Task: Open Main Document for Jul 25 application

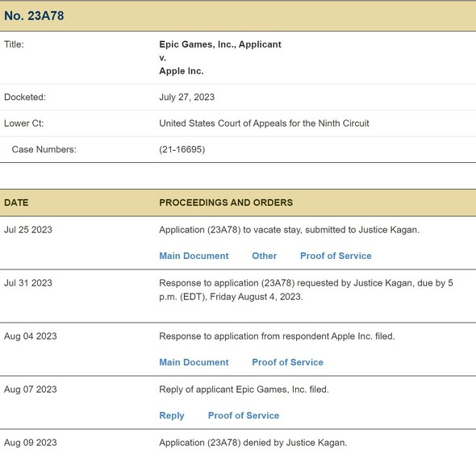Action: [x=194, y=256]
